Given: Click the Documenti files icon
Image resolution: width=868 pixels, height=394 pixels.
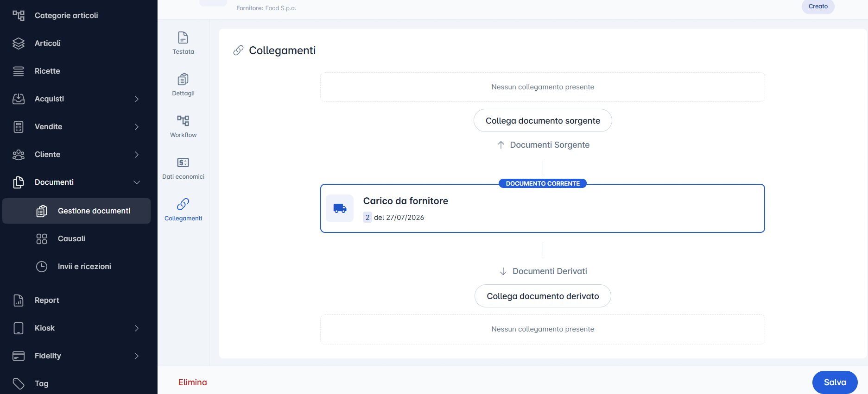Looking at the screenshot, I should pos(19,182).
